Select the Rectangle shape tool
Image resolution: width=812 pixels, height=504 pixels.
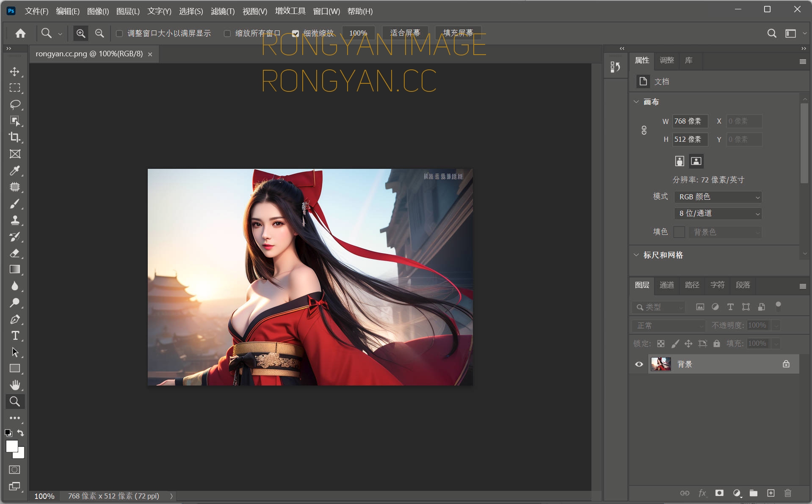click(15, 369)
